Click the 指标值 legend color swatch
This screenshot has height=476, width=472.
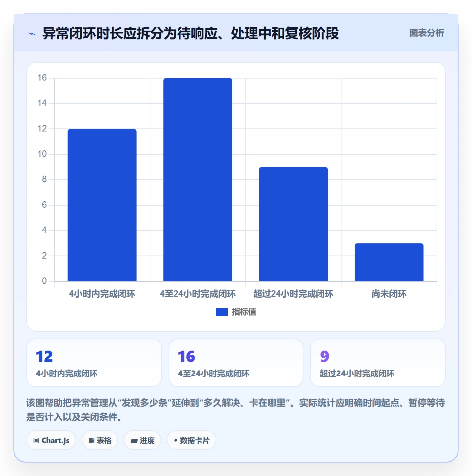click(x=222, y=312)
